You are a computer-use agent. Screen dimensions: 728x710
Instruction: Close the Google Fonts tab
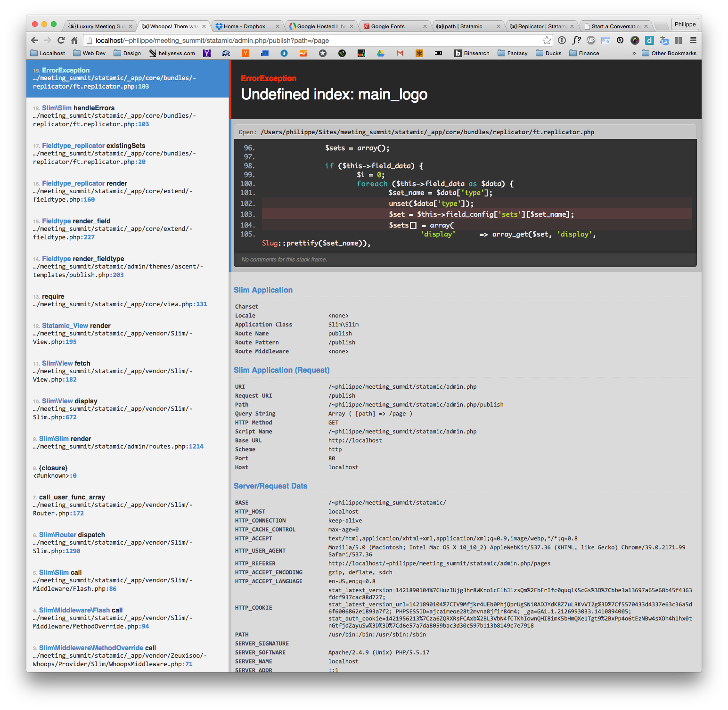click(425, 26)
